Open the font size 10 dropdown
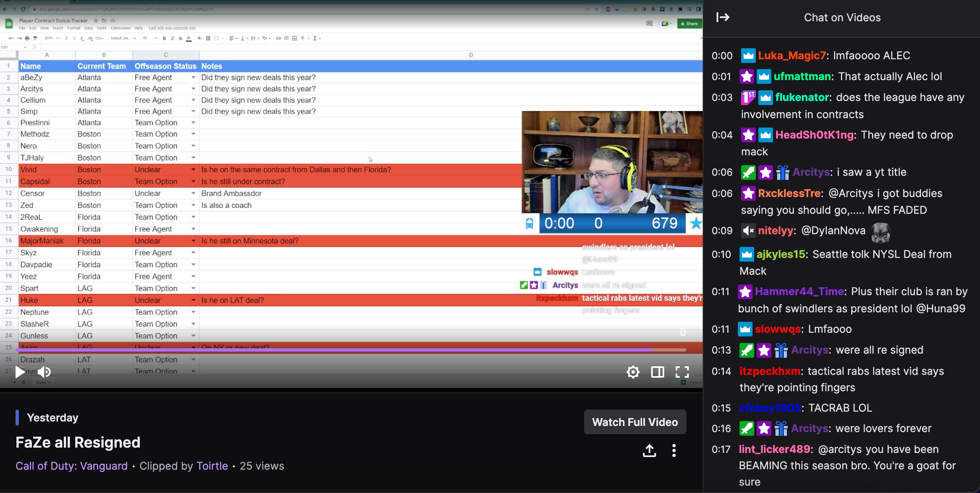 coord(150,38)
